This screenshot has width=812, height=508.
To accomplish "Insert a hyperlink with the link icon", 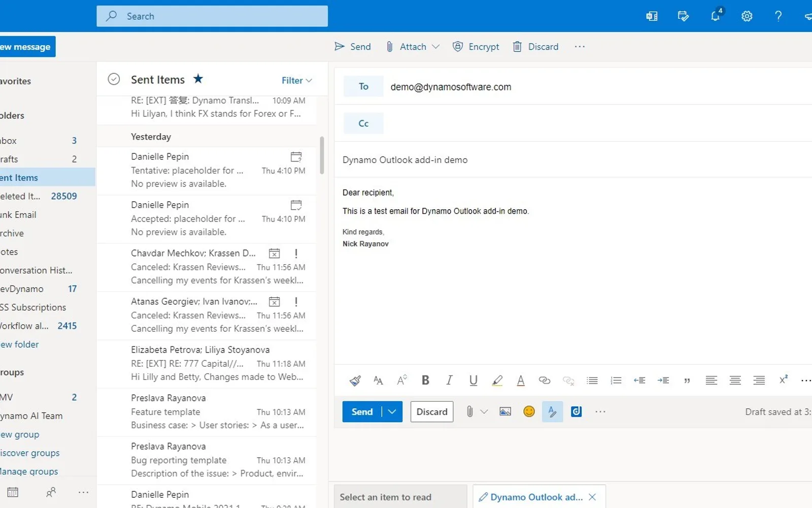I will coord(545,380).
